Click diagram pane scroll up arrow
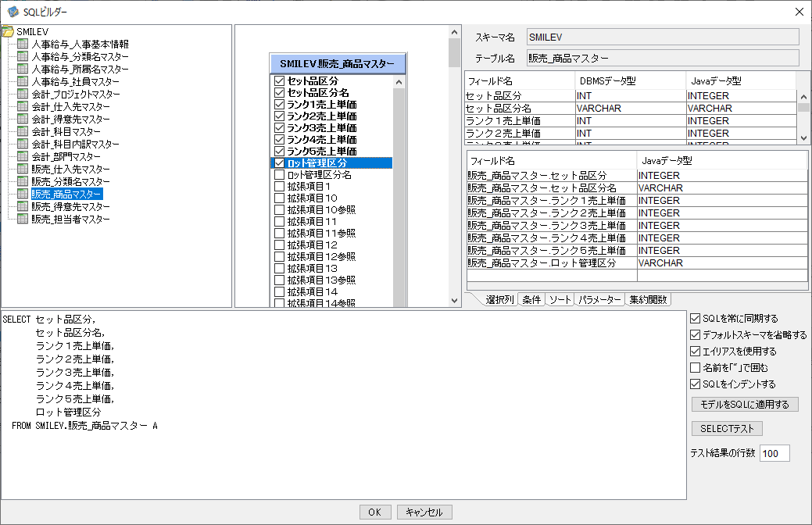Screen dimensions: 812x525 (454, 32)
